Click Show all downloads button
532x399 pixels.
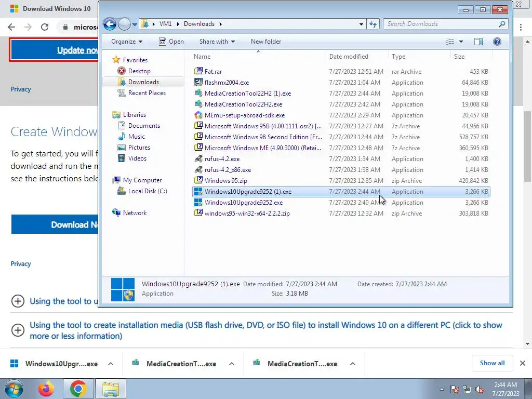(x=492, y=363)
